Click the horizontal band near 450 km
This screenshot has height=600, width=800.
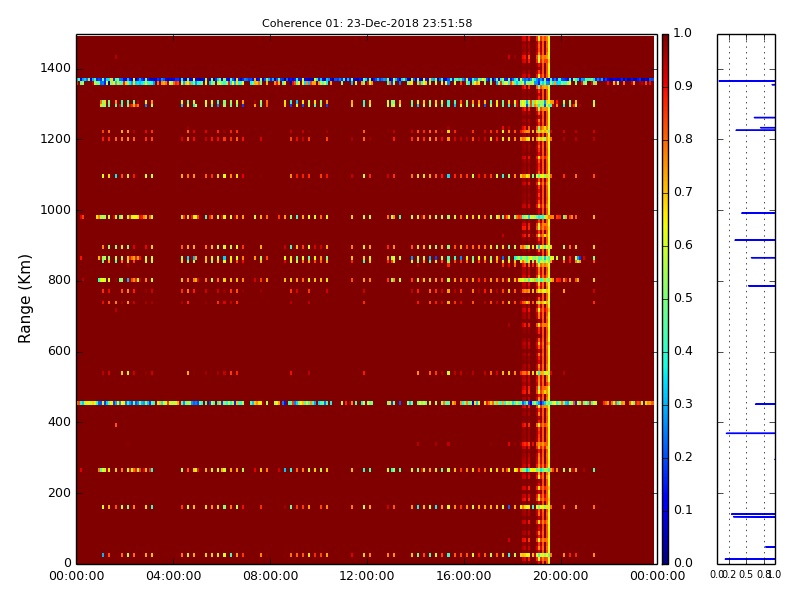coord(300,403)
